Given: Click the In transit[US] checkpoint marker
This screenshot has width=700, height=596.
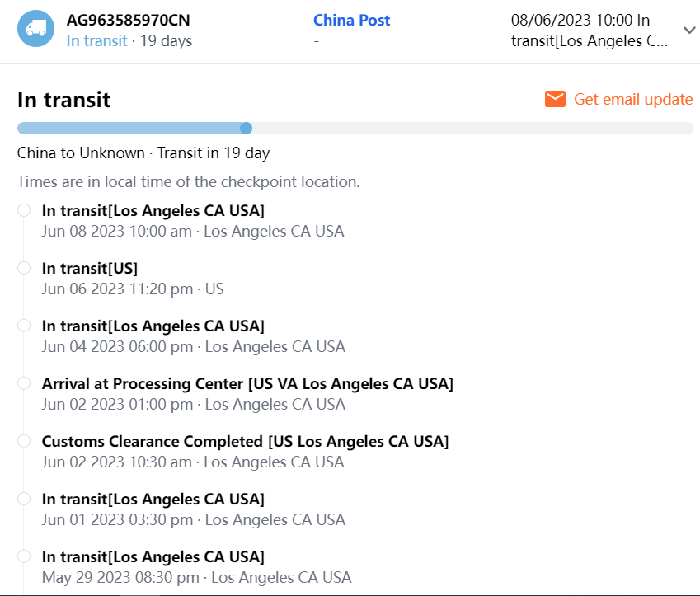Looking at the screenshot, I should pyautogui.click(x=24, y=268).
